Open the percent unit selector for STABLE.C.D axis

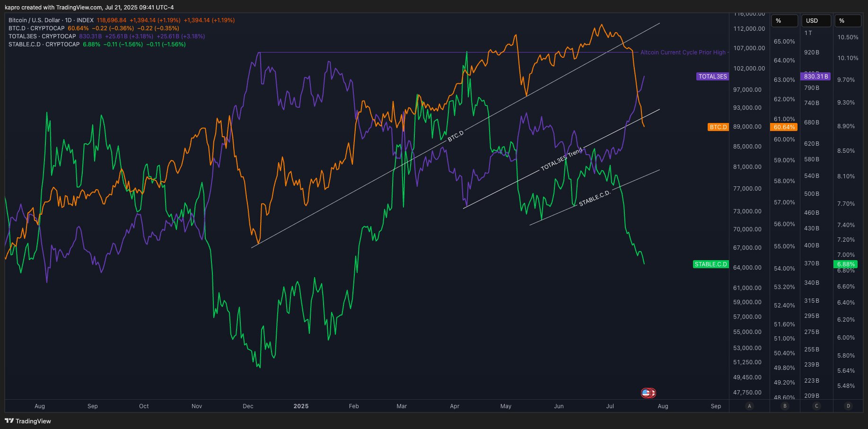tap(848, 21)
